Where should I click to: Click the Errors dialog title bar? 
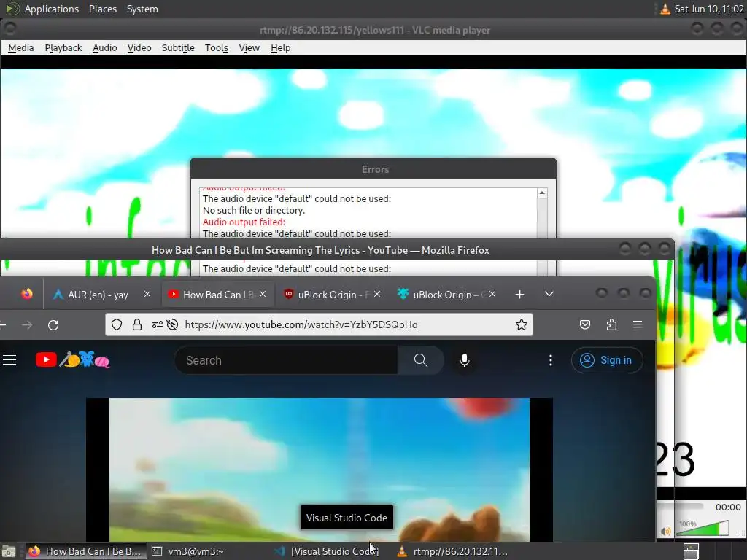(x=373, y=169)
